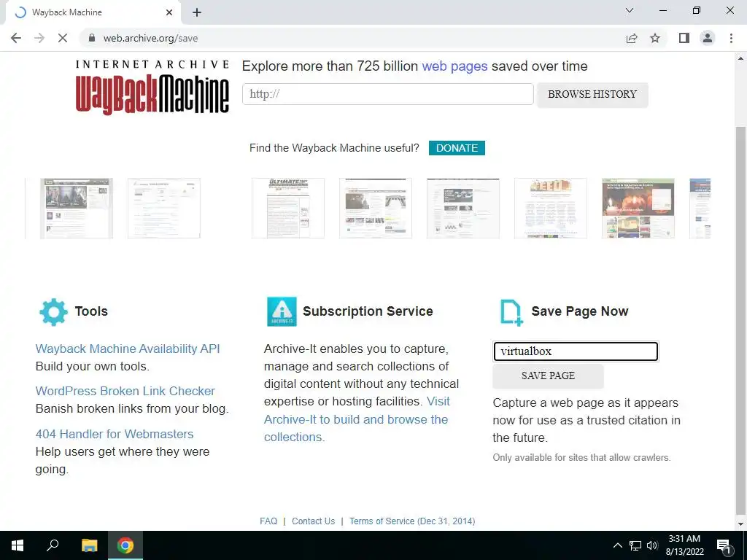Click the http:// search field
Screen dimensions: 747x560
click(x=388, y=94)
